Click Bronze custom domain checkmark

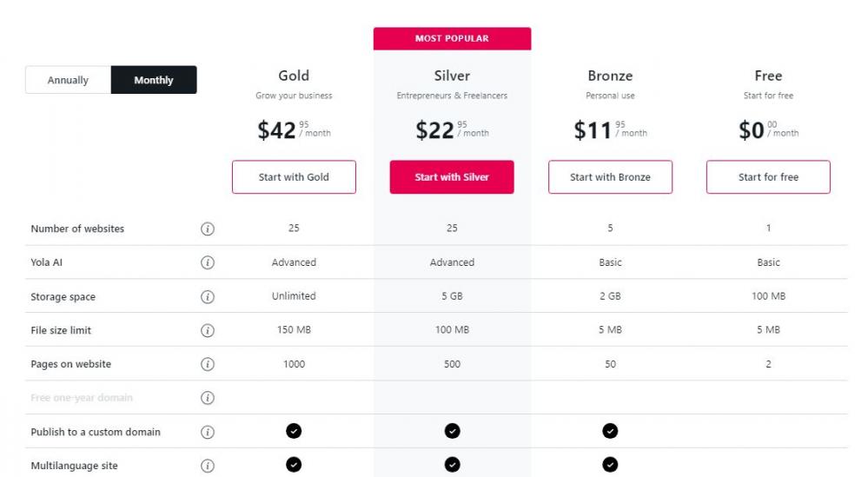(x=610, y=431)
